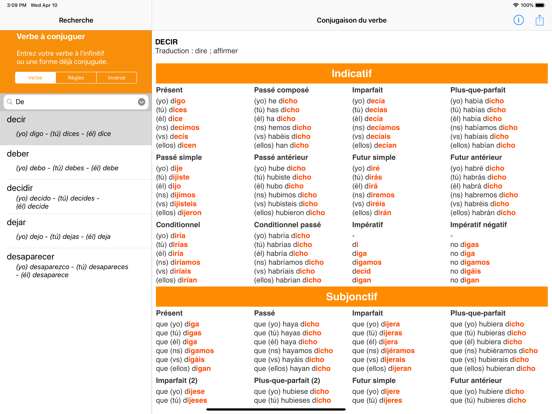This screenshot has width=552, height=414.
Task: Click the conjugation '(yo) digo'
Action: tap(170, 101)
